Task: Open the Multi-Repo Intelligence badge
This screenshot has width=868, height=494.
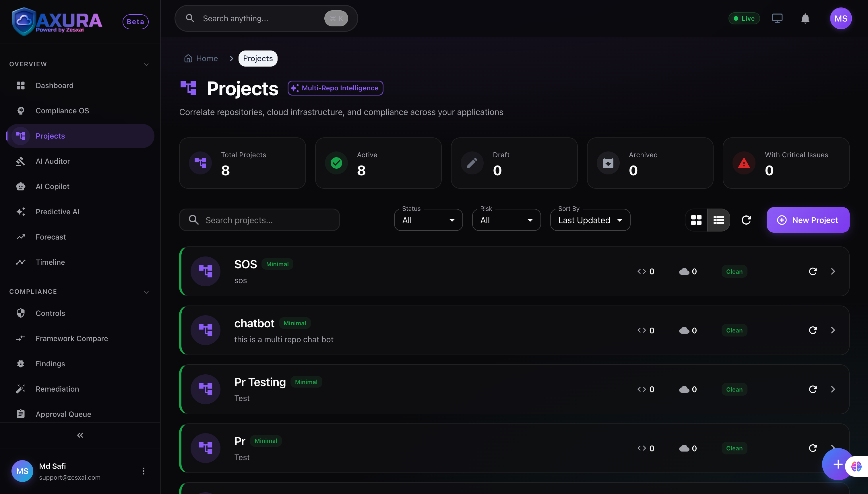Action: coord(335,87)
